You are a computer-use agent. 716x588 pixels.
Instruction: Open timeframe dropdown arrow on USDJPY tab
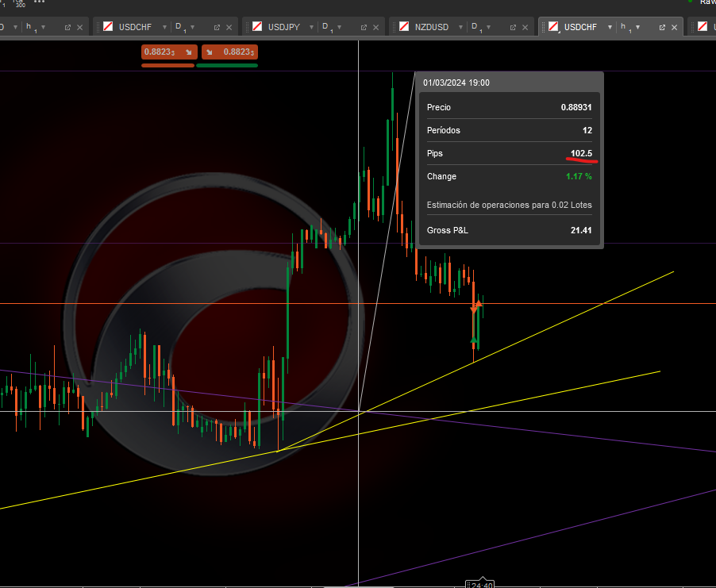tap(339, 28)
